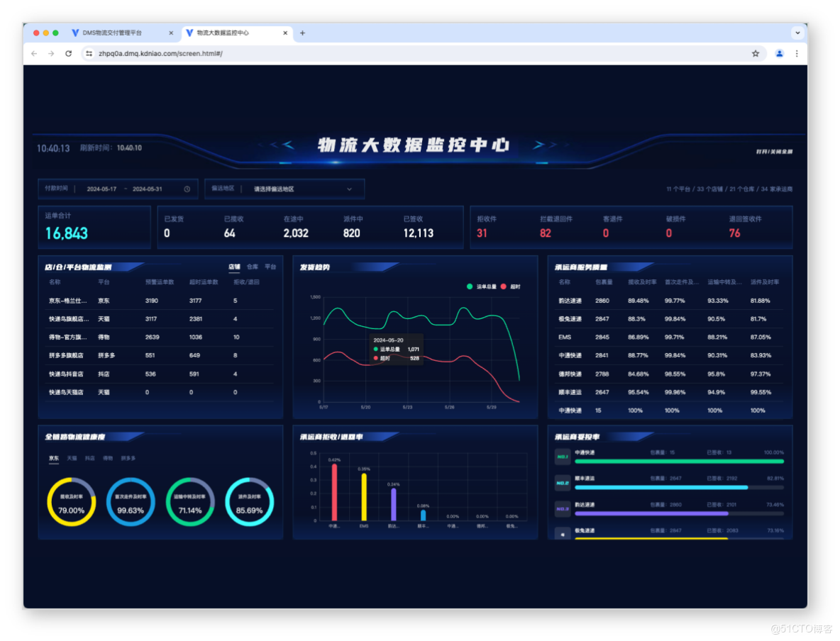840x641 pixels.
Task: Open a new browser tab with plus icon
Action: pos(303,33)
